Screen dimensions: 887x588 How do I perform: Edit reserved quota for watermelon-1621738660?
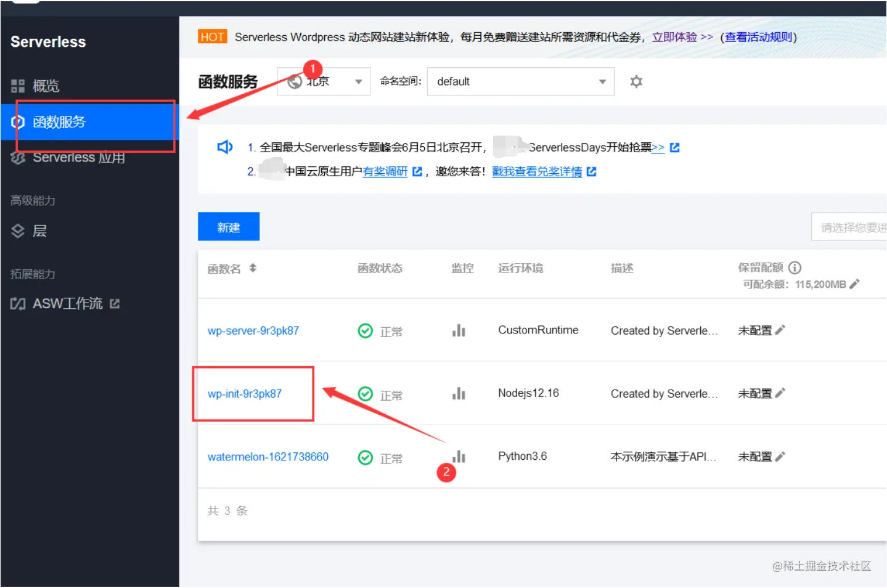click(x=780, y=457)
